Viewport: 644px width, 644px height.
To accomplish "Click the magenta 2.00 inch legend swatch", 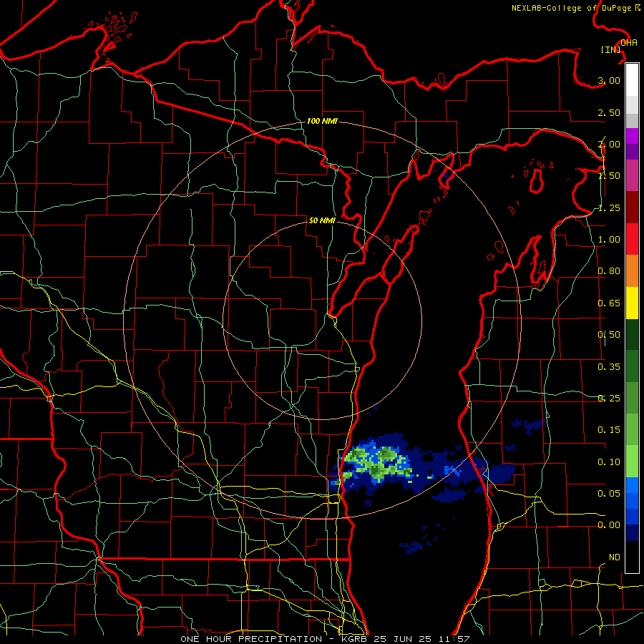I will (x=632, y=136).
